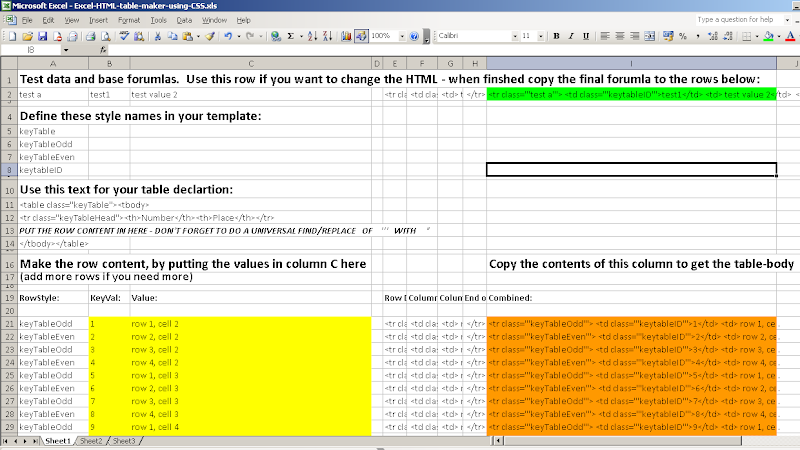The height and width of the screenshot is (450, 800).
Task: Click the Insert Function fx button
Action: 103,50
